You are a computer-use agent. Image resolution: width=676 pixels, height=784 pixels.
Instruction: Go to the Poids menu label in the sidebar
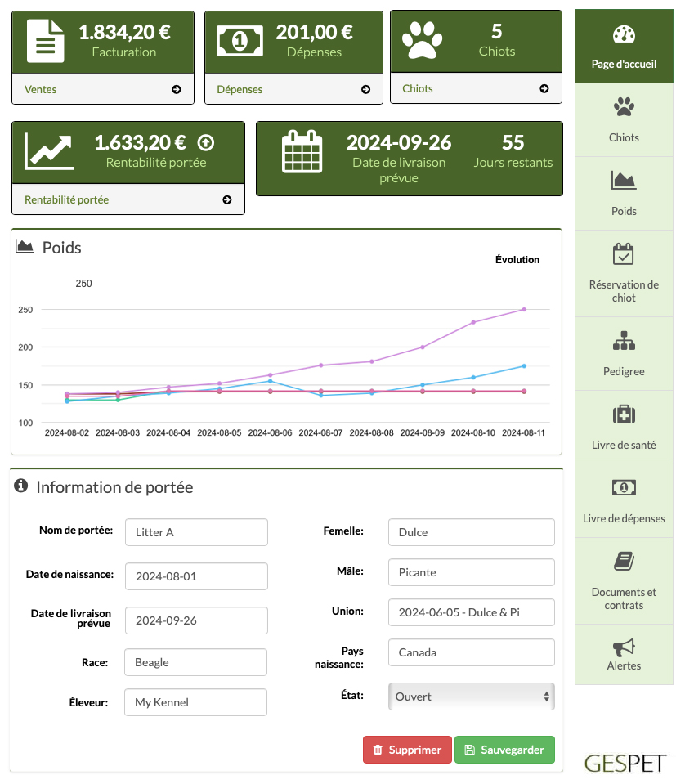point(624,211)
